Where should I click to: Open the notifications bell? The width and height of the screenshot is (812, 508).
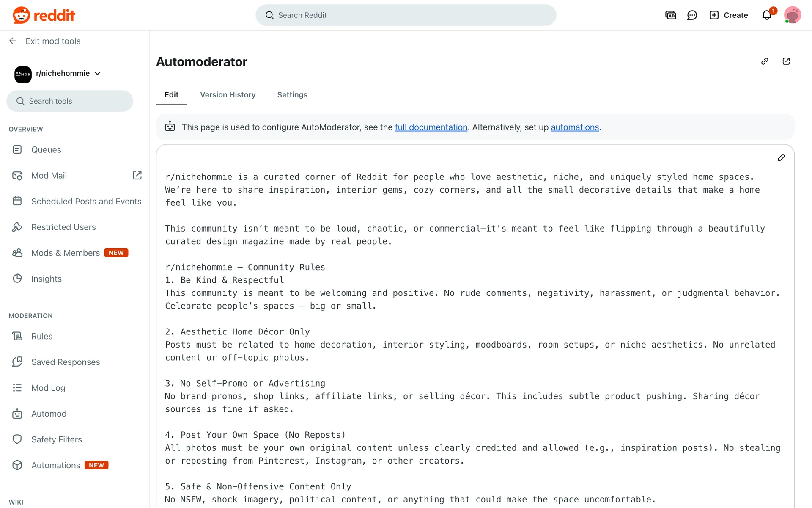click(767, 15)
